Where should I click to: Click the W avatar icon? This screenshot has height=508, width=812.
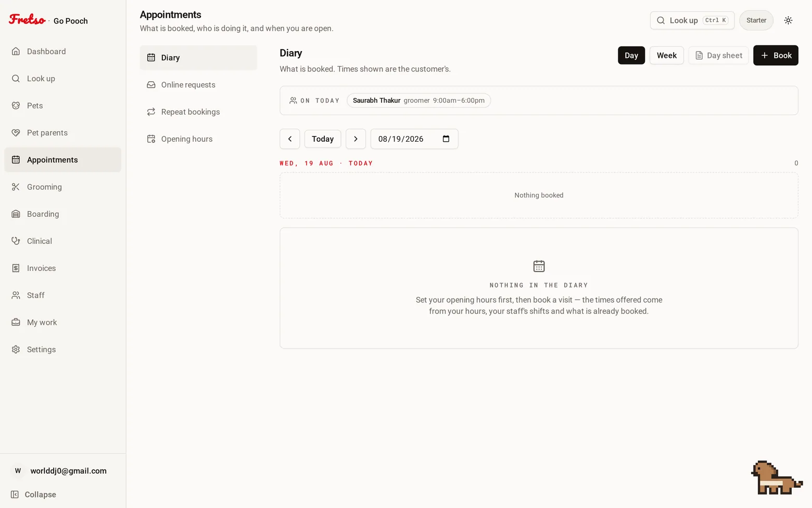[x=18, y=471]
